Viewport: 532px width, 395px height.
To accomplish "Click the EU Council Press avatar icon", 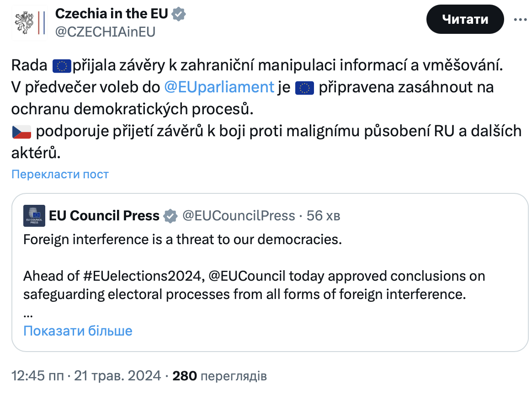I will click(34, 215).
